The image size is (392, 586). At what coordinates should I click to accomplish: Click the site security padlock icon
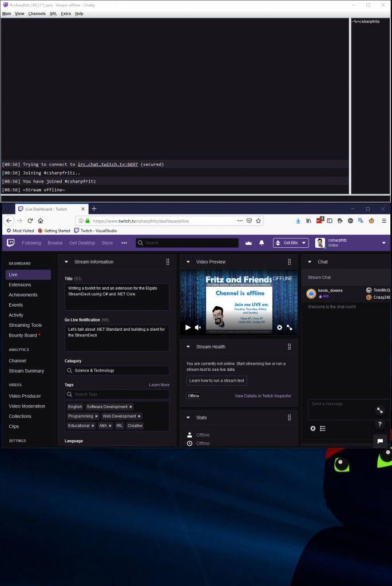point(88,221)
